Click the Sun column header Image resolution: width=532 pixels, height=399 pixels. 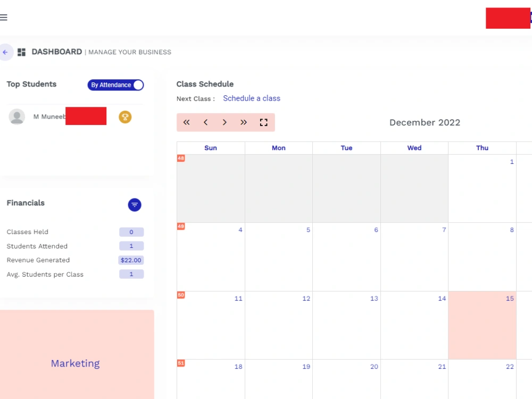(210, 148)
